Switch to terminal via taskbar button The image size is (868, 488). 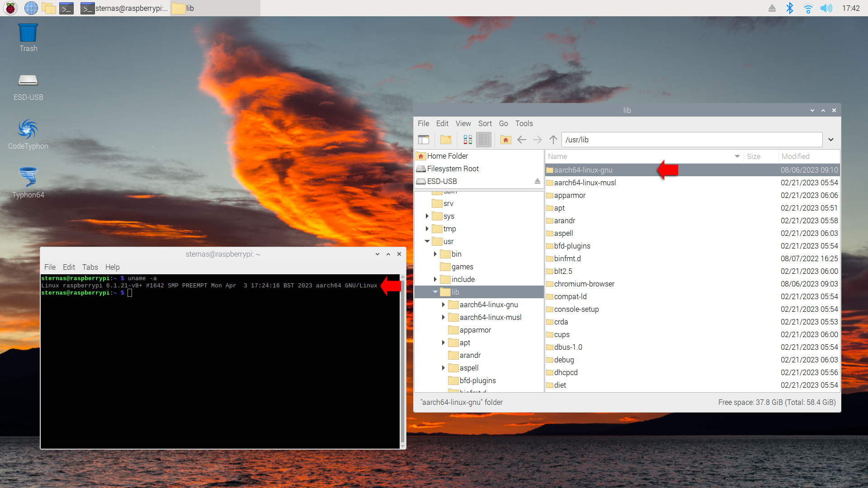pos(124,8)
